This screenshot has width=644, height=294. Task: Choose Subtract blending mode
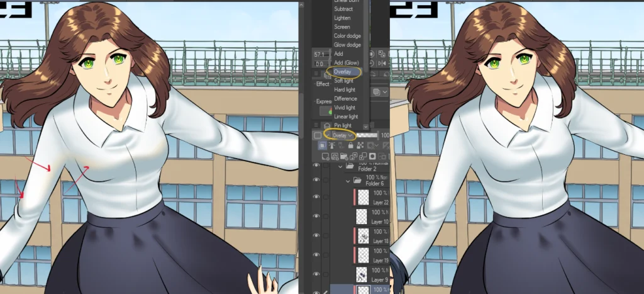pyautogui.click(x=343, y=9)
